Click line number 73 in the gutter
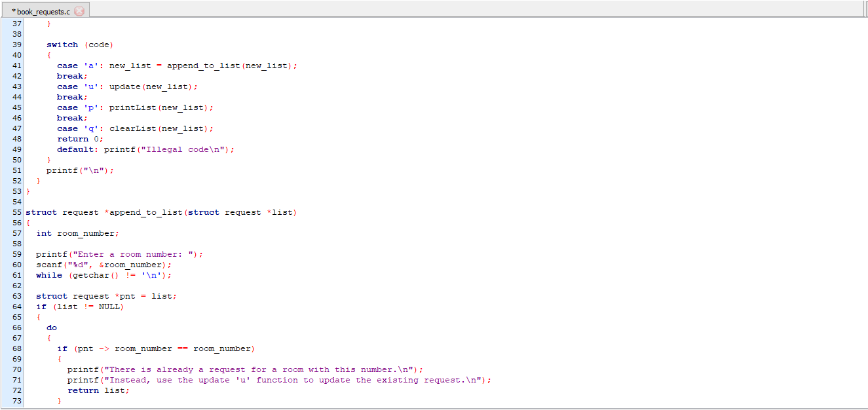The image size is (868, 410). tap(17, 401)
